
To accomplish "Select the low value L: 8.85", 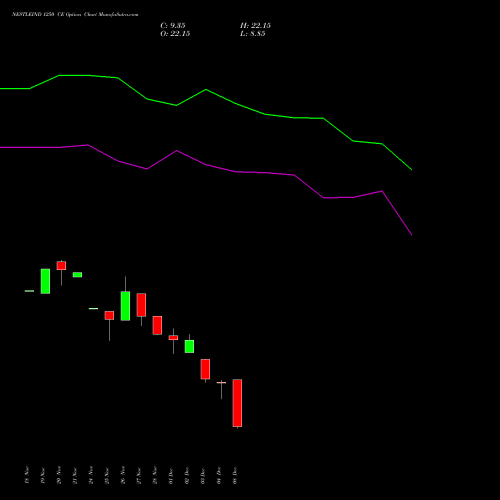I will click(x=253, y=34).
